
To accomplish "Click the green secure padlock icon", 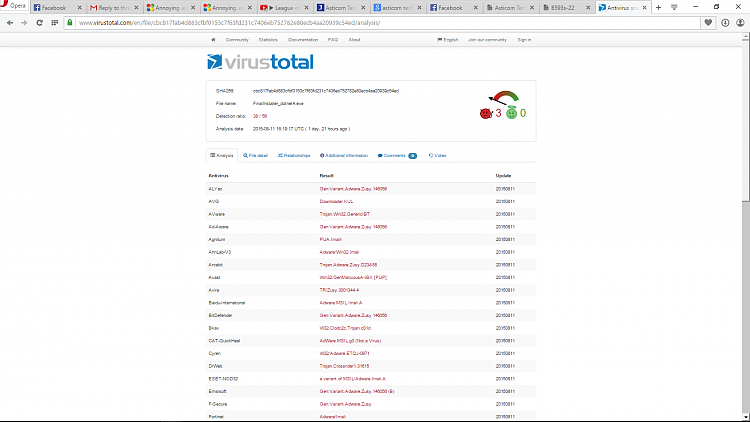I will coord(70,22).
